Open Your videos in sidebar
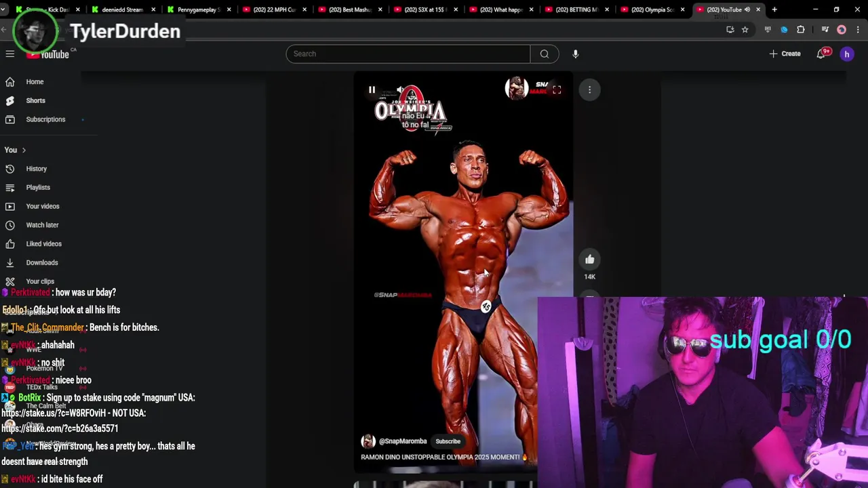 [42, 206]
